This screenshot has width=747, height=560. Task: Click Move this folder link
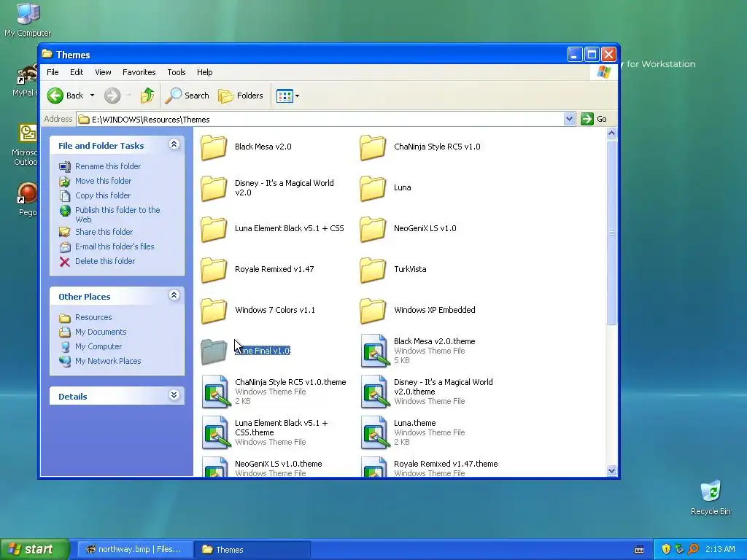pyautogui.click(x=104, y=181)
